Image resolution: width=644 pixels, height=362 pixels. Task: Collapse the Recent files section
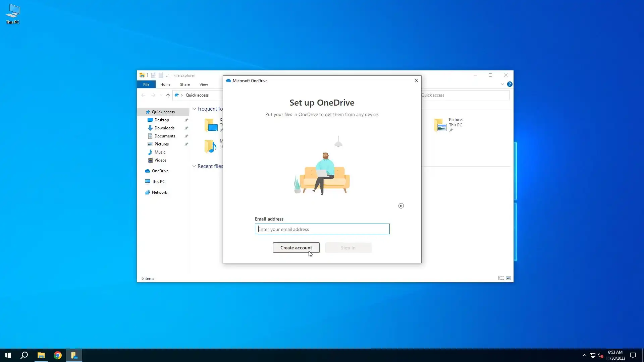(194, 166)
